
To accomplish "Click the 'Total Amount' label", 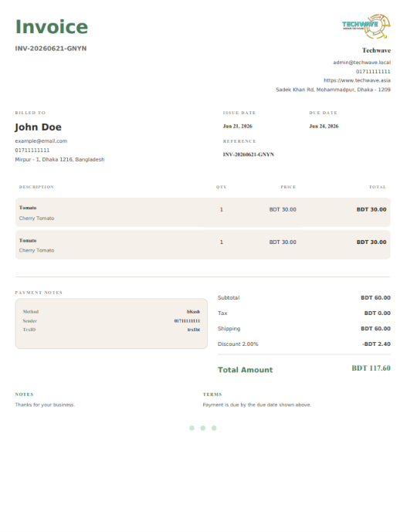I will tap(245, 370).
